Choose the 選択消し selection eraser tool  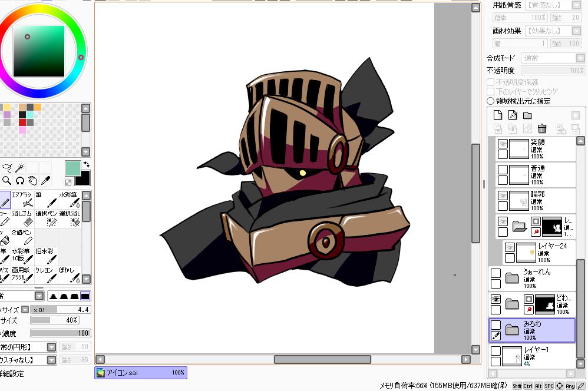point(70,218)
